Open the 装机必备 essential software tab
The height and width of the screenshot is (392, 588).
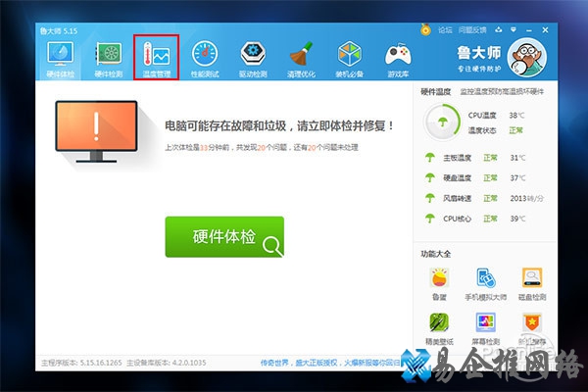pyautogui.click(x=350, y=58)
